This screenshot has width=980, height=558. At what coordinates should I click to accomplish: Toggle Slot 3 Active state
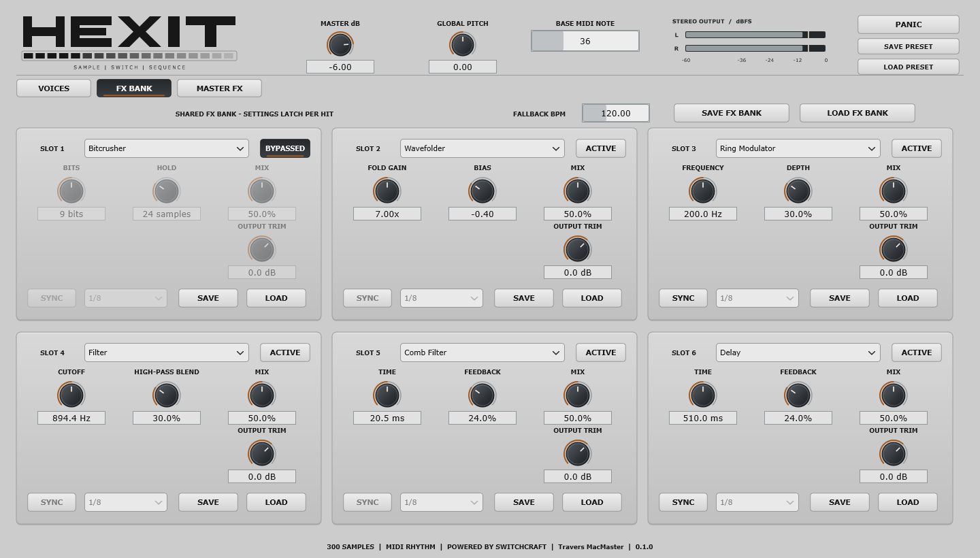[x=917, y=148]
